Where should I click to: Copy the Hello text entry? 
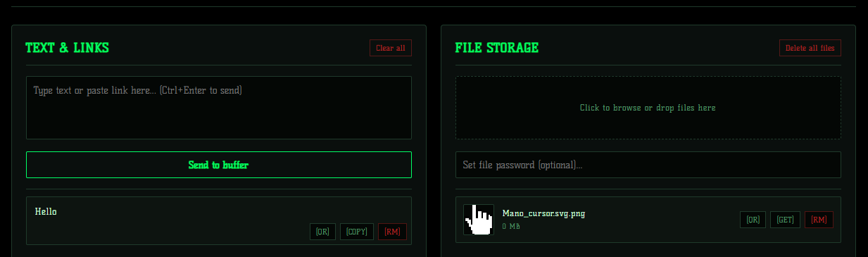click(357, 232)
